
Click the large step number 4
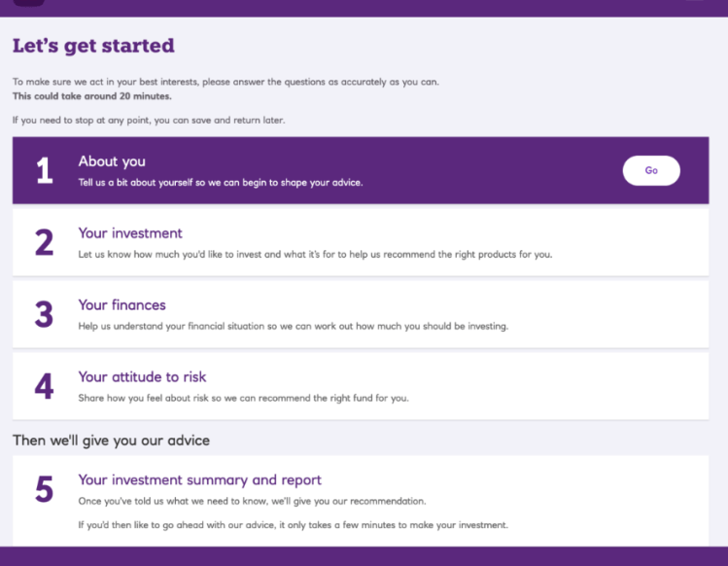pyautogui.click(x=44, y=386)
